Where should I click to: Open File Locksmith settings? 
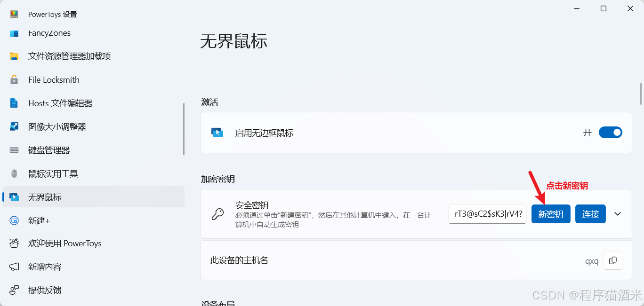(93, 80)
